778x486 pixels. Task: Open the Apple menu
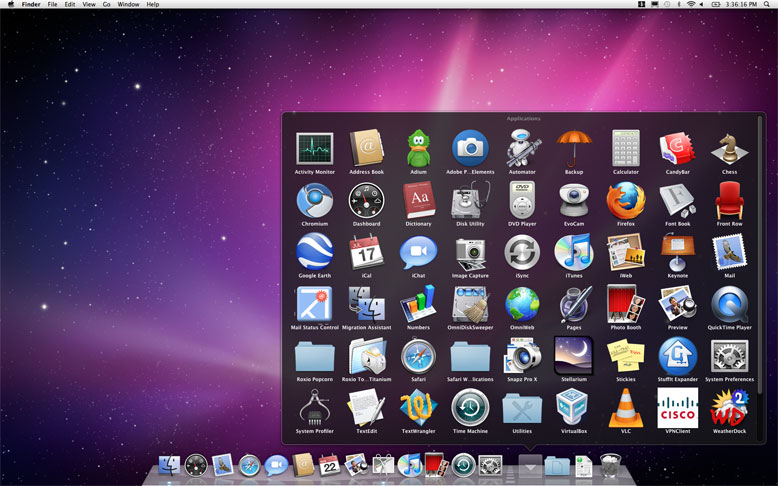click(x=10, y=4)
